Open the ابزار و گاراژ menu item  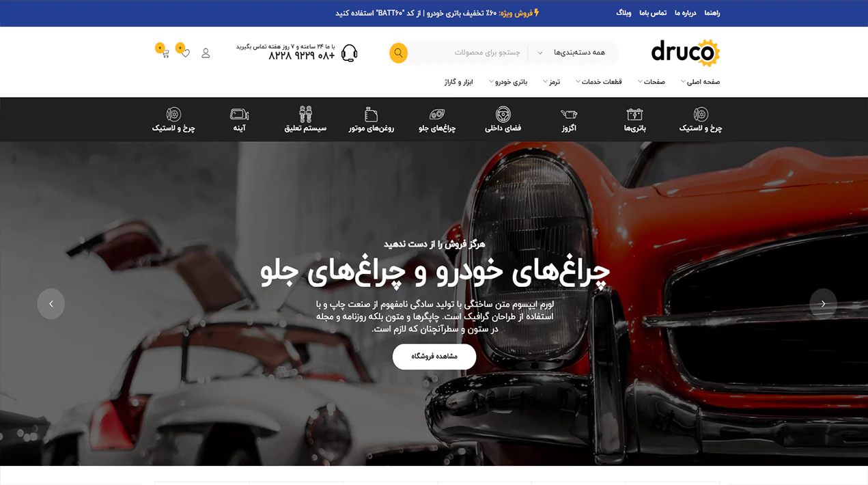coord(458,82)
